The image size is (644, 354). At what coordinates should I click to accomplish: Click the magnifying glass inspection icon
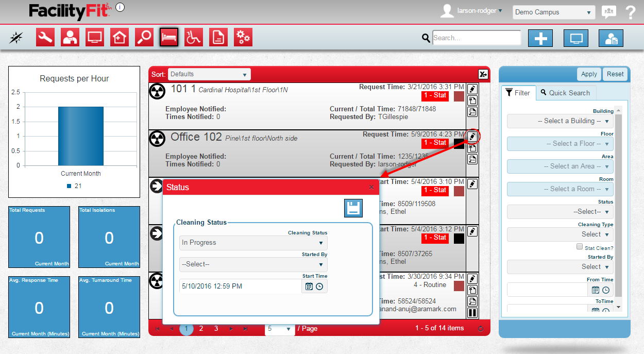[x=144, y=37]
